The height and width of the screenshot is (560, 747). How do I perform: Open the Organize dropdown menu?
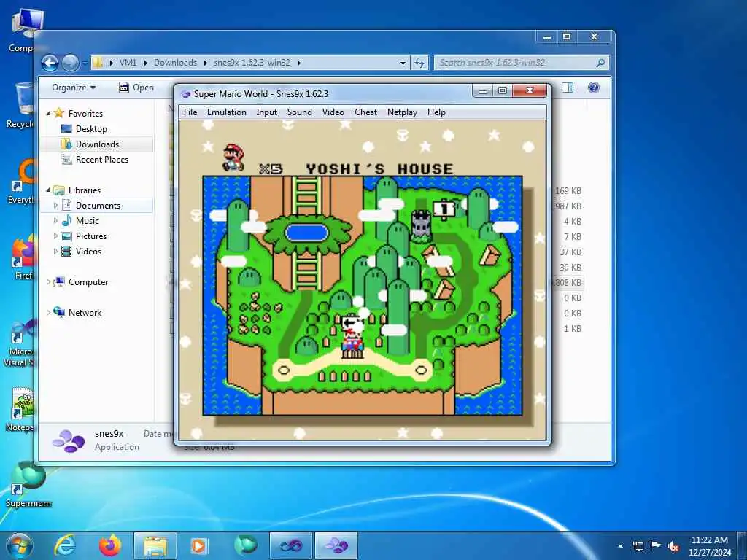74,87
